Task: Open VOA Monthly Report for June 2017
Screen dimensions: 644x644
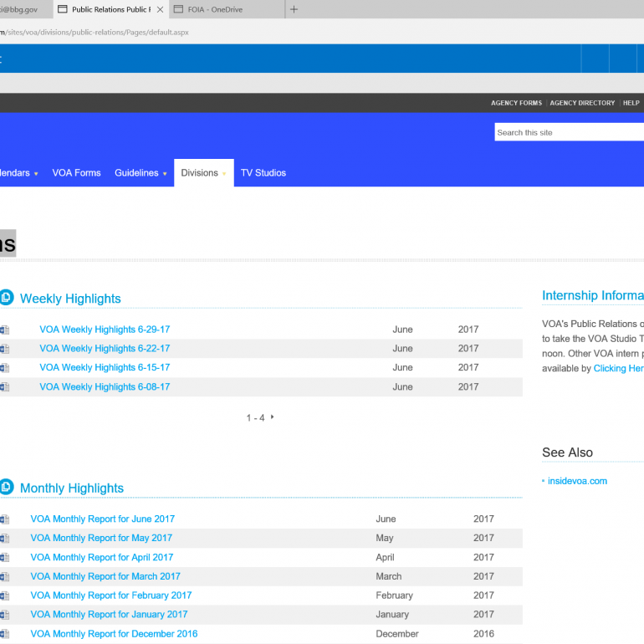Action: pyautogui.click(x=103, y=519)
